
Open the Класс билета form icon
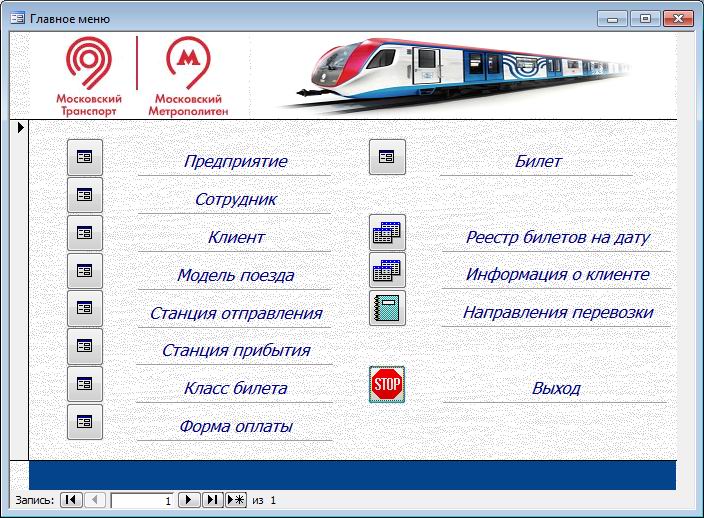85,384
